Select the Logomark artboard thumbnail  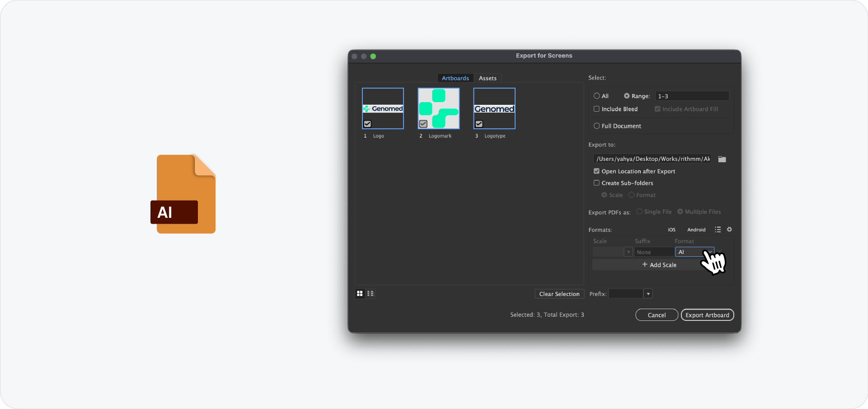tap(438, 108)
